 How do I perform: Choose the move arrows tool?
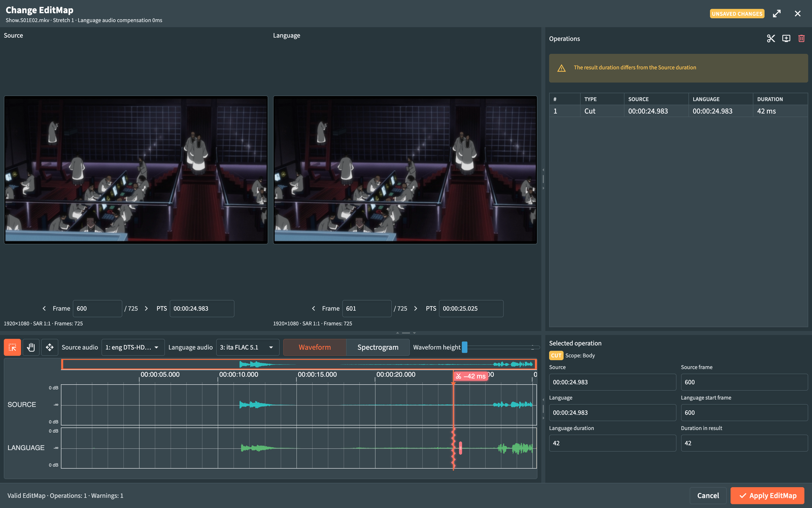point(50,347)
